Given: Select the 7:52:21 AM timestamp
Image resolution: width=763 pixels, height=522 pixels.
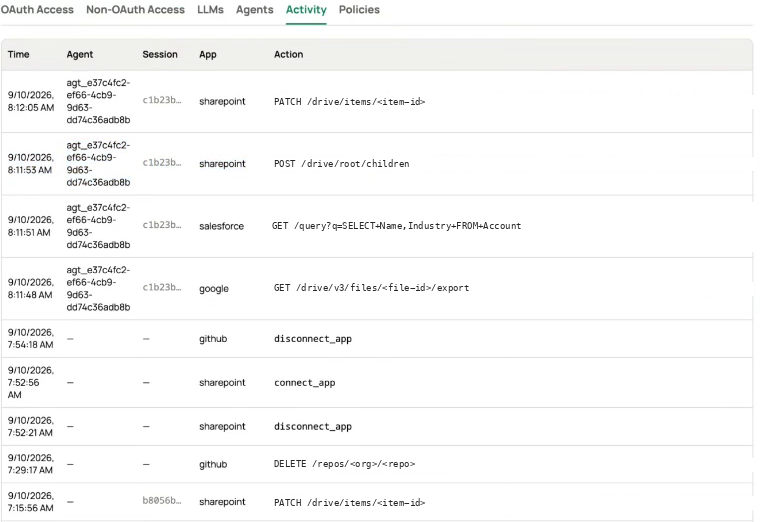Looking at the screenshot, I should pyautogui.click(x=30, y=427).
